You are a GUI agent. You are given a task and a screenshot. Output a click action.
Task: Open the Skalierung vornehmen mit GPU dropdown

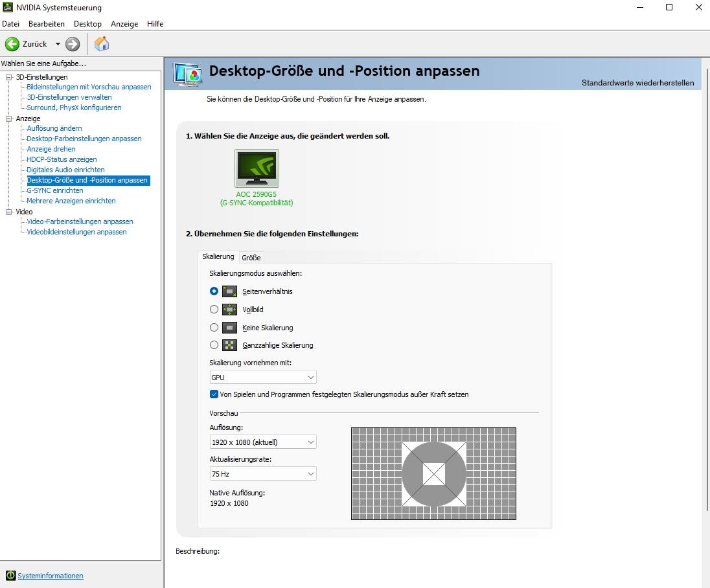point(262,378)
